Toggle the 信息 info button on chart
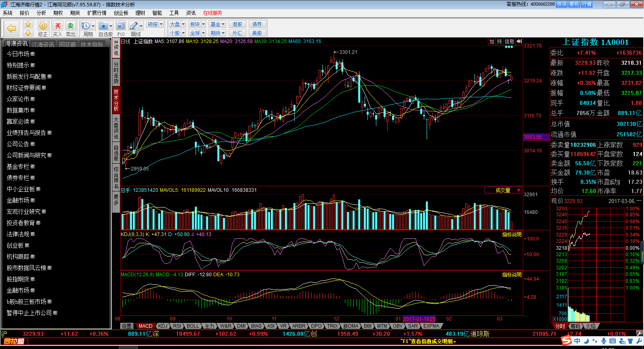 (509, 41)
